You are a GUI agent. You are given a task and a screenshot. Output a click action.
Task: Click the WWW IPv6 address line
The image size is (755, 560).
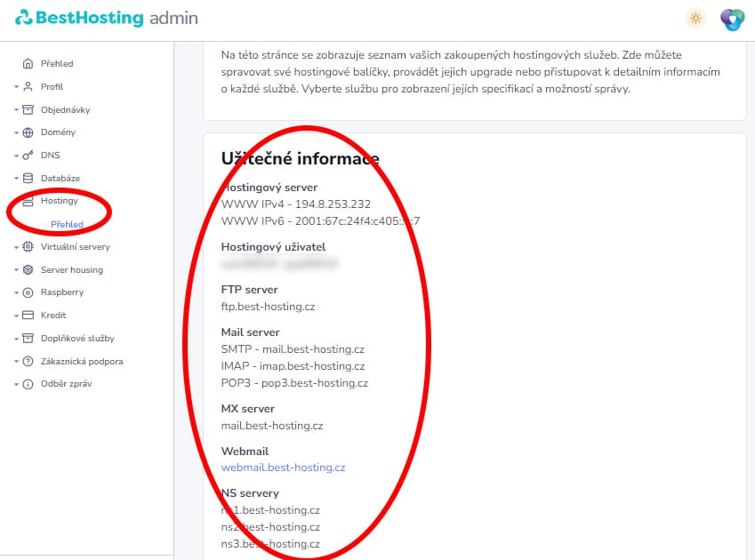pos(320,221)
